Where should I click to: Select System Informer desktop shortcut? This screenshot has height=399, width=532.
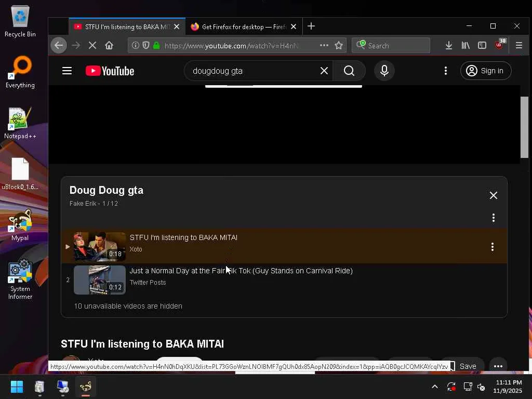(x=20, y=280)
